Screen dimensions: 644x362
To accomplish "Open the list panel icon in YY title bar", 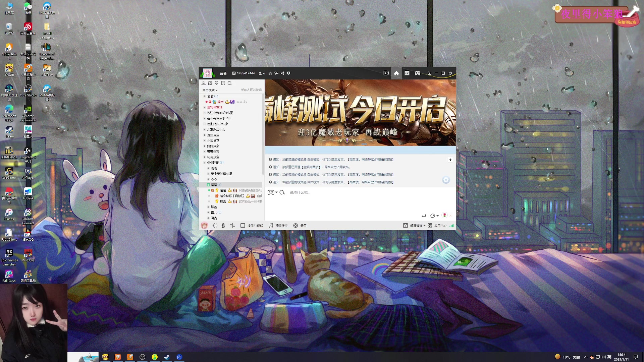I will (x=407, y=73).
